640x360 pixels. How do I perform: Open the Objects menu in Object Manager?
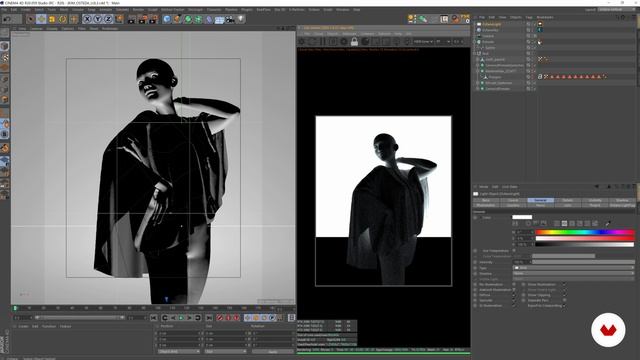coord(516,17)
